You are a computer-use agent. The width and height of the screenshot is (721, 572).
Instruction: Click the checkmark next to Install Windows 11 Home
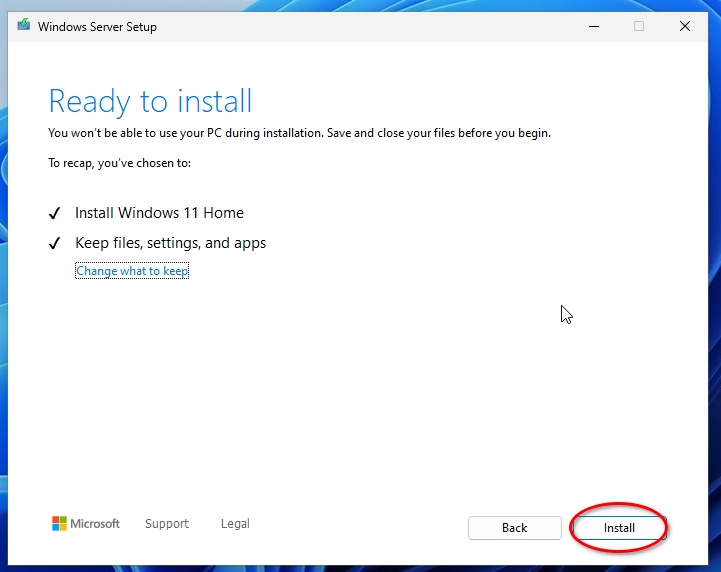54,213
